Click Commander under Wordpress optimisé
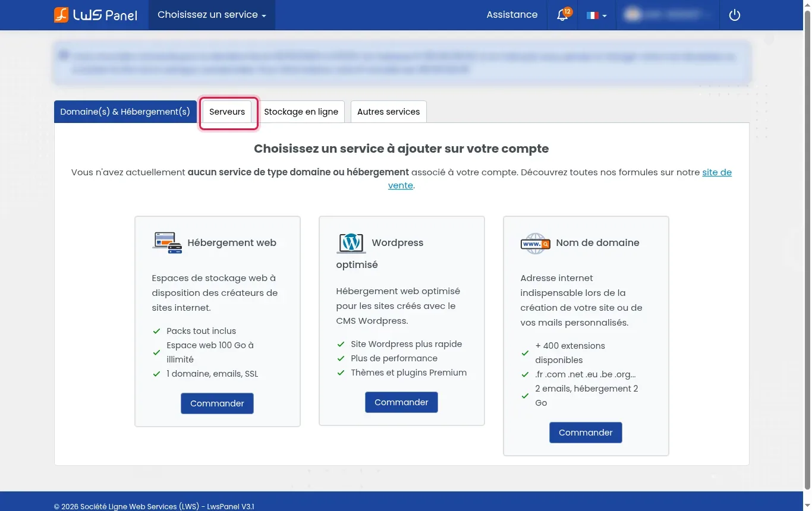812x511 pixels. pos(401,402)
